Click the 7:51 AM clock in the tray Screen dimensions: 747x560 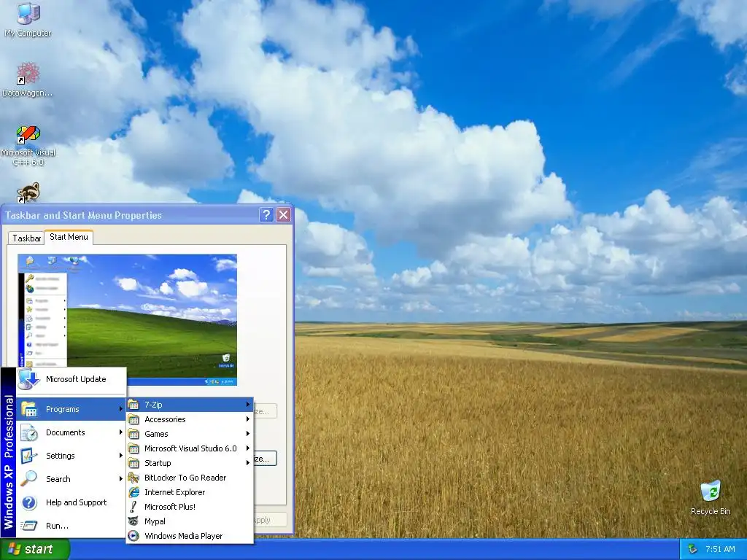[720, 549]
